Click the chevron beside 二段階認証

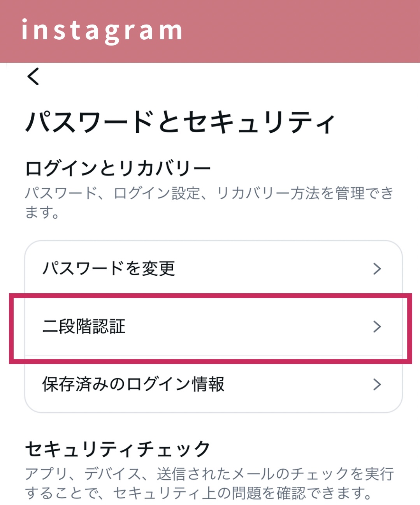tap(376, 326)
